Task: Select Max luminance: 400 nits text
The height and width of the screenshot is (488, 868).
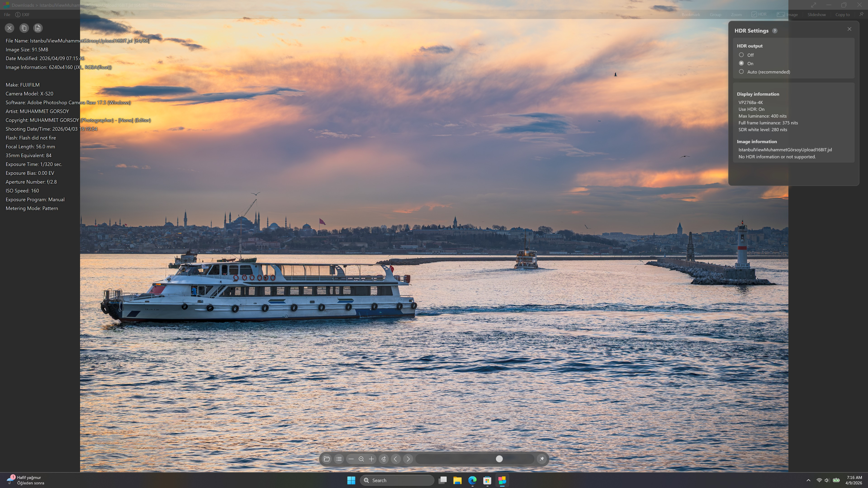Action: [x=762, y=116]
